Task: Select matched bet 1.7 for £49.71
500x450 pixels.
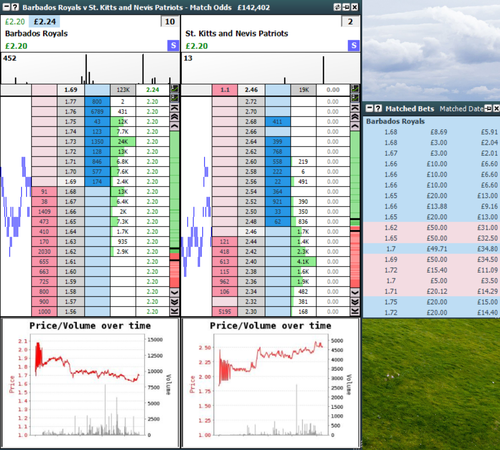Action: (432, 249)
